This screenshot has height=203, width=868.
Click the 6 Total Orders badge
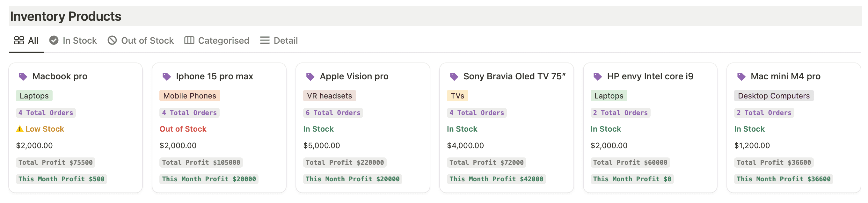(x=332, y=113)
